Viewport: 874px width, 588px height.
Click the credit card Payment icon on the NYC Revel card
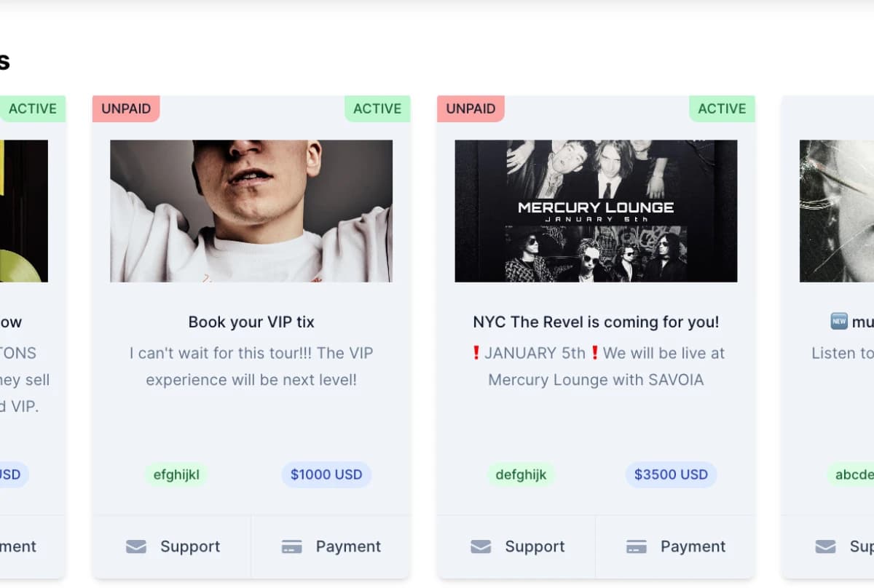tap(637, 546)
